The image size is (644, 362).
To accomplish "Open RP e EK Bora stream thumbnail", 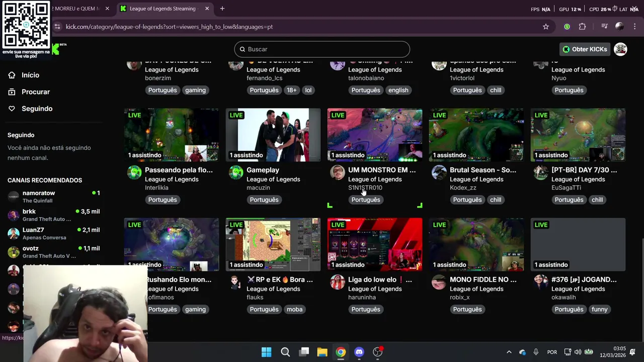I will (273, 244).
